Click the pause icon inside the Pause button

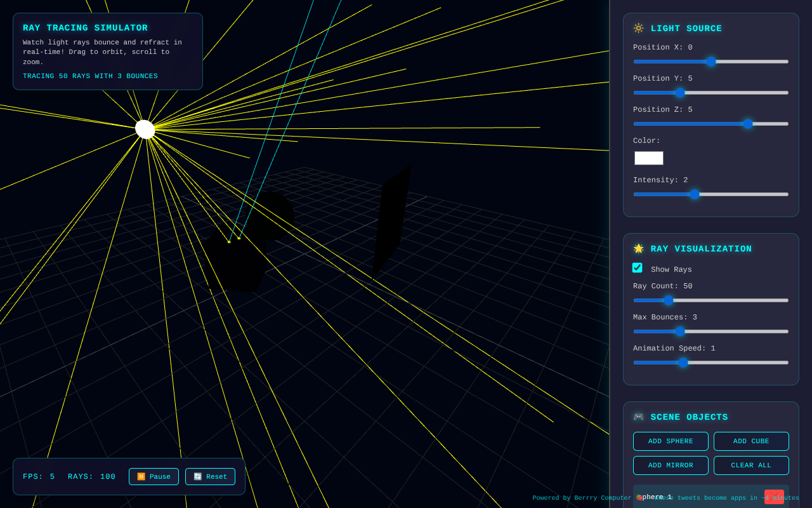pyautogui.click(x=141, y=476)
